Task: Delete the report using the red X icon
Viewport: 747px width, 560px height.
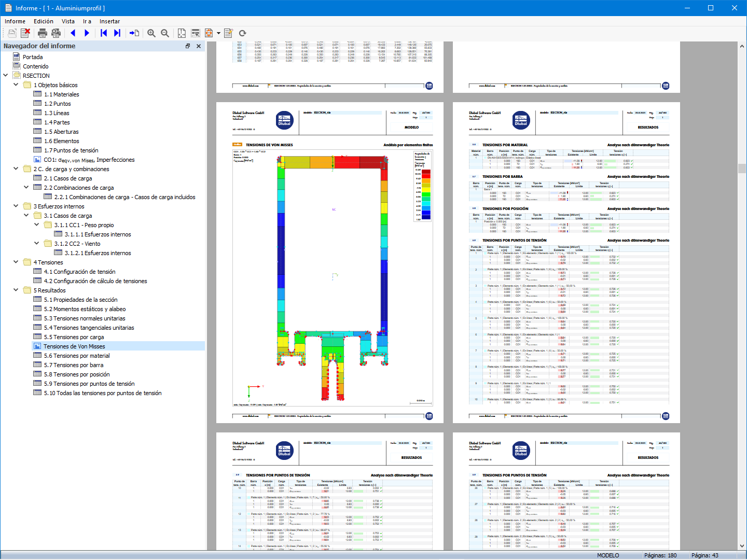Action: pyautogui.click(x=25, y=33)
